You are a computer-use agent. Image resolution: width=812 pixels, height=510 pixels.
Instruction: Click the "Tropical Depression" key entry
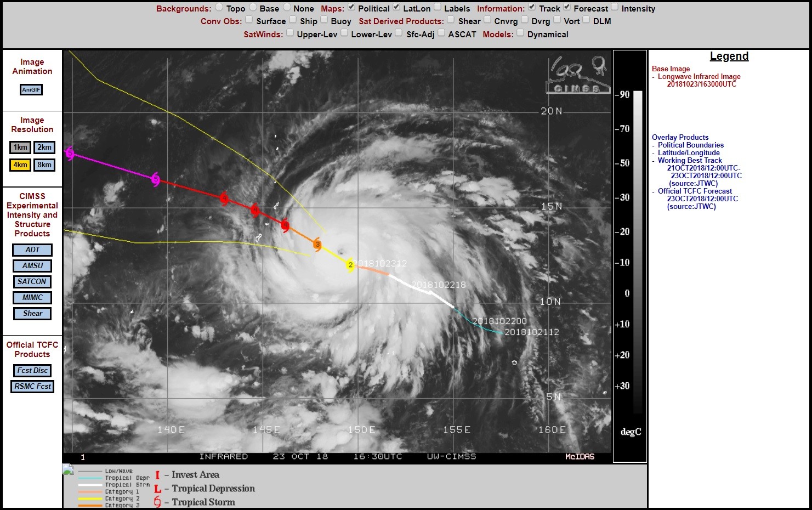pos(213,489)
